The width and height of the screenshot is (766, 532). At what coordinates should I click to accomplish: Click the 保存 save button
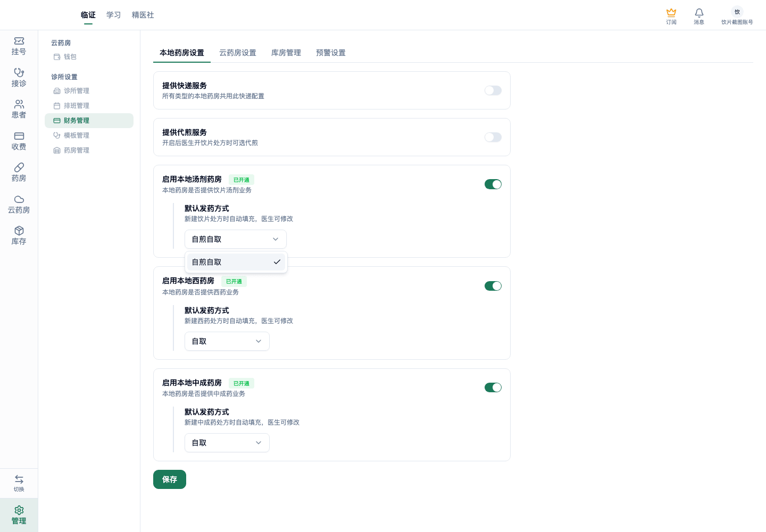170,479
